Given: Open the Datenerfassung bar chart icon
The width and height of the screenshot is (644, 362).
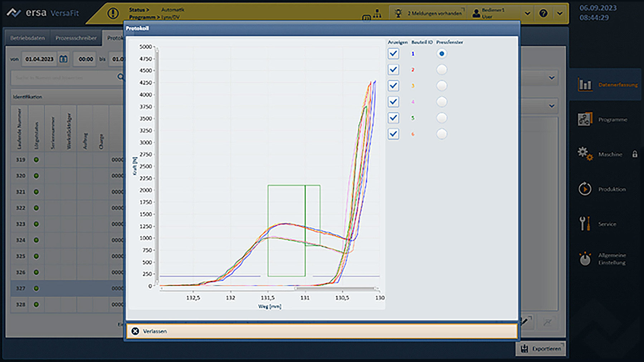Looking at the screenshot, I should 585,85.
